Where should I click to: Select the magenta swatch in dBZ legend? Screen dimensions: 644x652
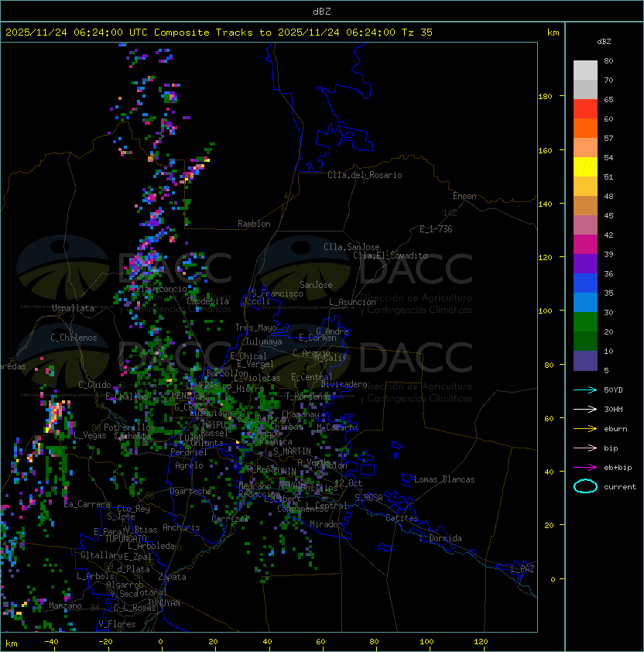[x=585, y=245]
